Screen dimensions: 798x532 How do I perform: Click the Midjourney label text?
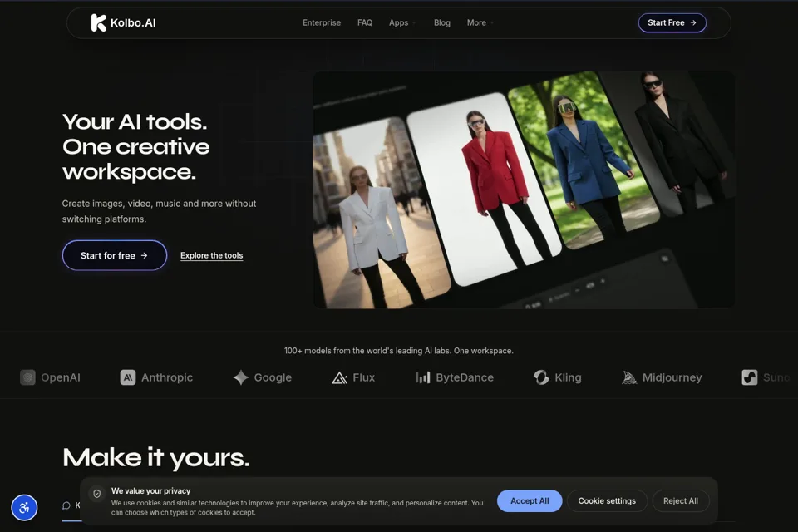pyautogui.click(x=672, y=377)
